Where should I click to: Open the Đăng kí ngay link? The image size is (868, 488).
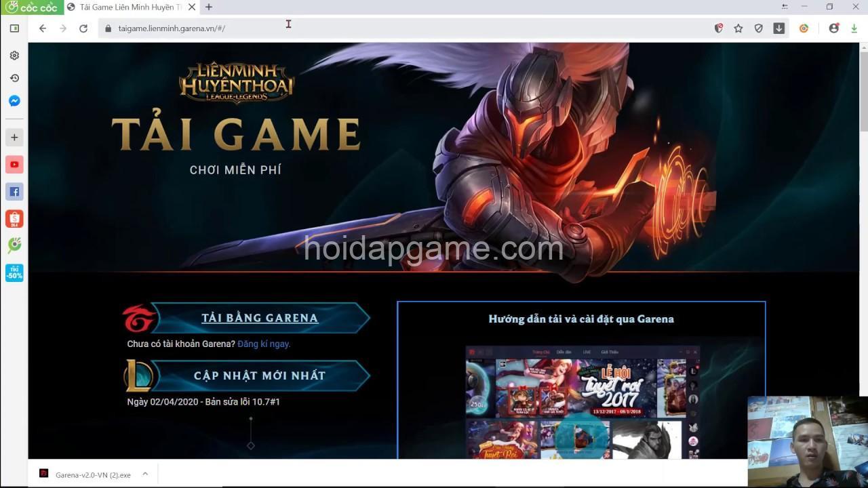click(264, 344)
